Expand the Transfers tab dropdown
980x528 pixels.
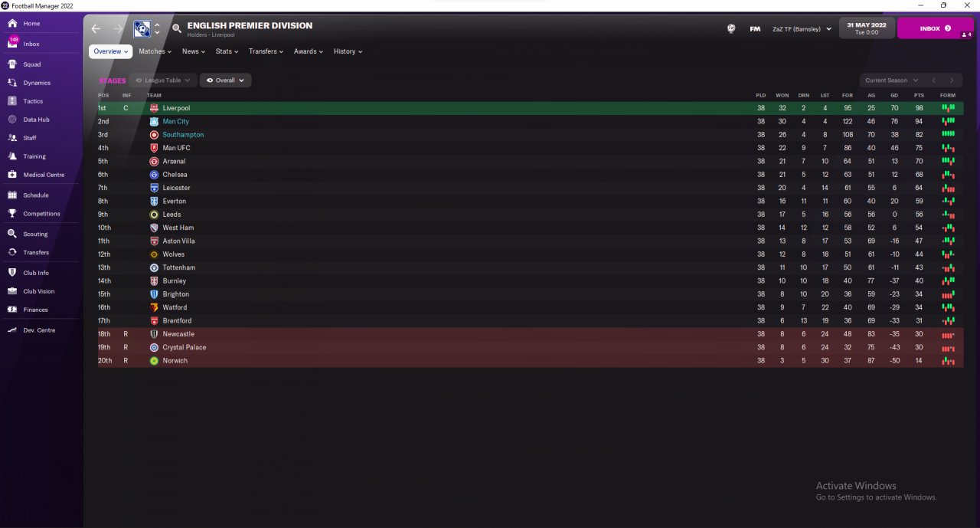click(266, 51)
